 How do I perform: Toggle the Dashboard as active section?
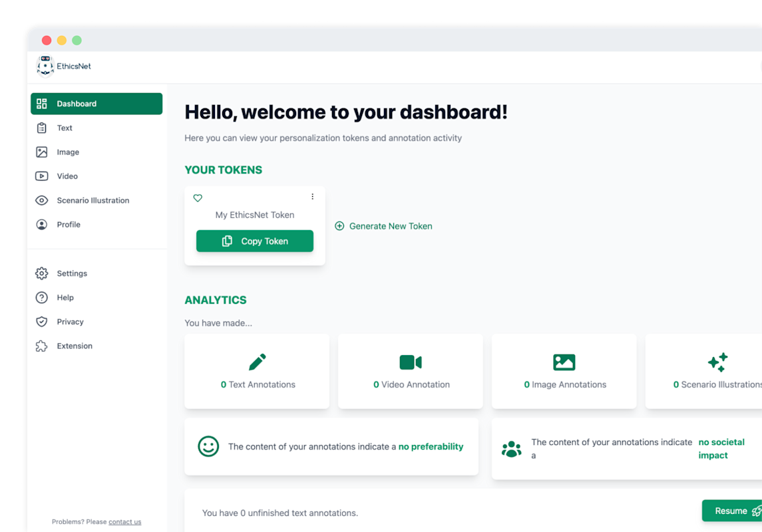click(x=77, y=104)
